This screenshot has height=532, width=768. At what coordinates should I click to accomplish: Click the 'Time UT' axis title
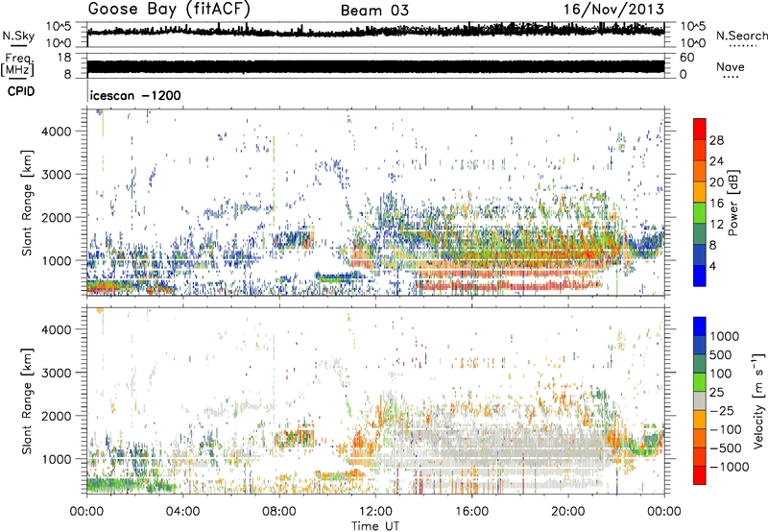[x=375, y=525]
